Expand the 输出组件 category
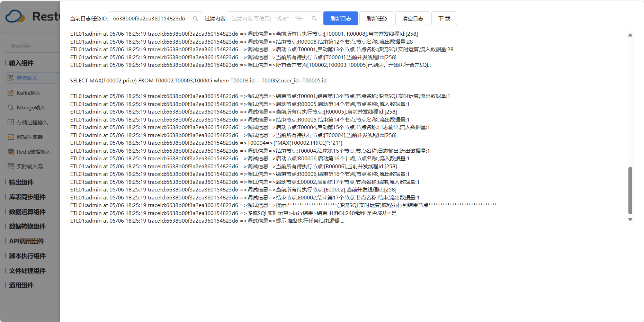The image size is (644, 322). point(21,182)
